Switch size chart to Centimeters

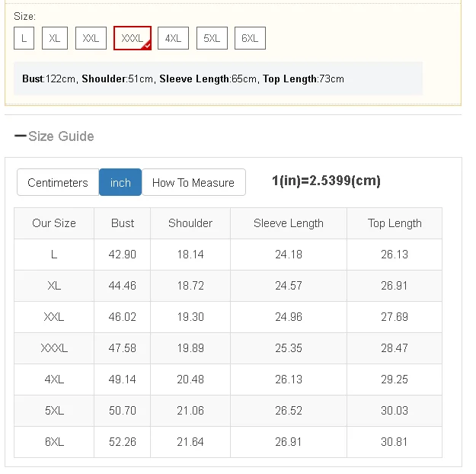[x=58, y=182]
